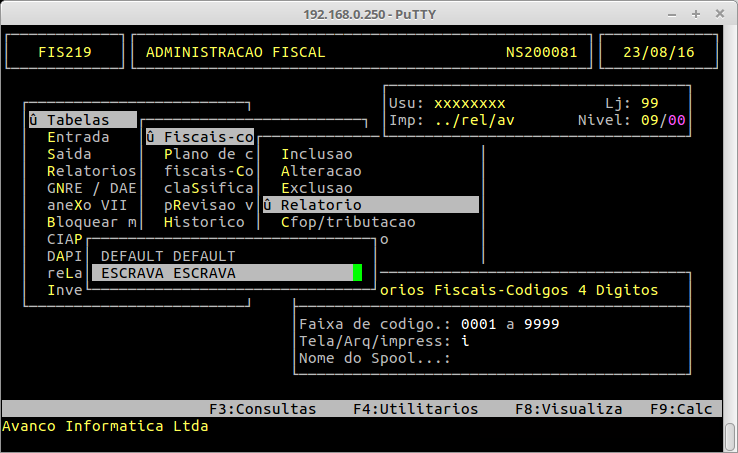Click F4:Utilitarios in the status bar

point(415,409)
